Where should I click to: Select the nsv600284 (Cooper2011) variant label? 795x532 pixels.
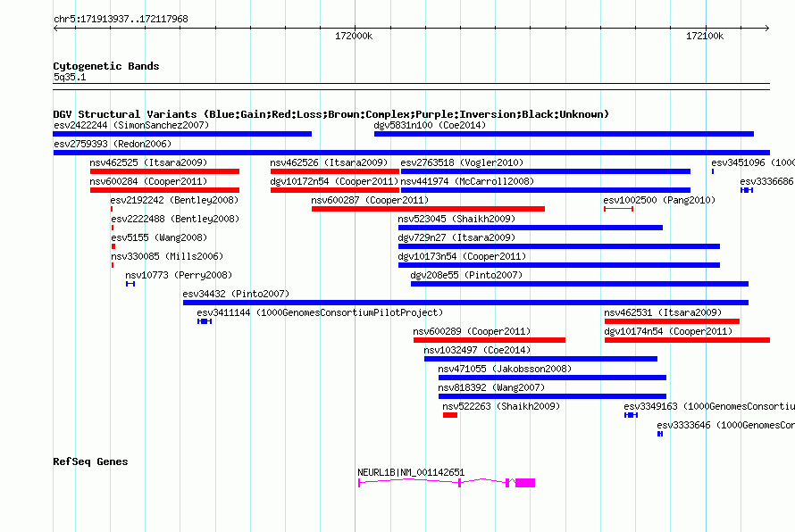click(148, 181)
